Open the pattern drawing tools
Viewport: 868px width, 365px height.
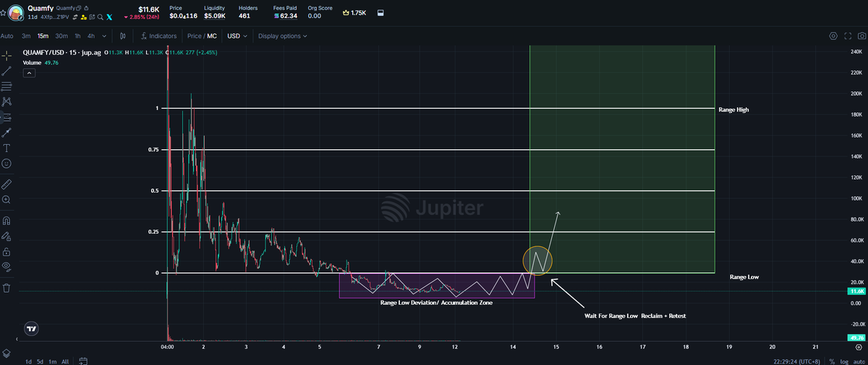7,101
